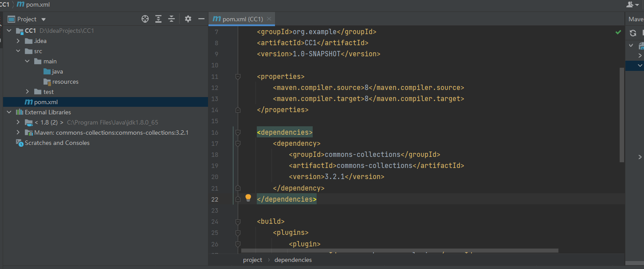The width and height of the screenshot is (644, 269).
Task: Open Project panel settings gear
Action: tap(188, 19)
